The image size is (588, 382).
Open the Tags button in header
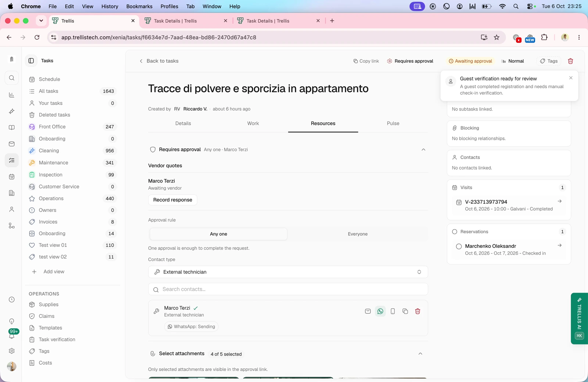pos(549,61)
